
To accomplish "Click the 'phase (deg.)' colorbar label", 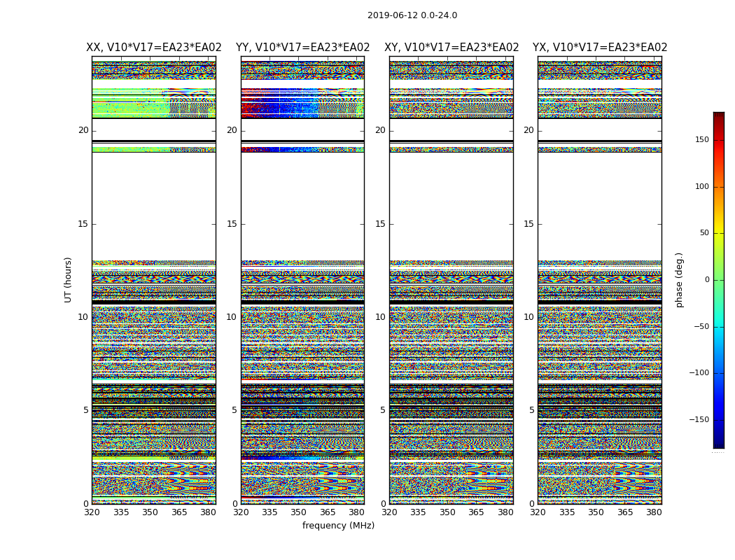I will coord(679,280).
